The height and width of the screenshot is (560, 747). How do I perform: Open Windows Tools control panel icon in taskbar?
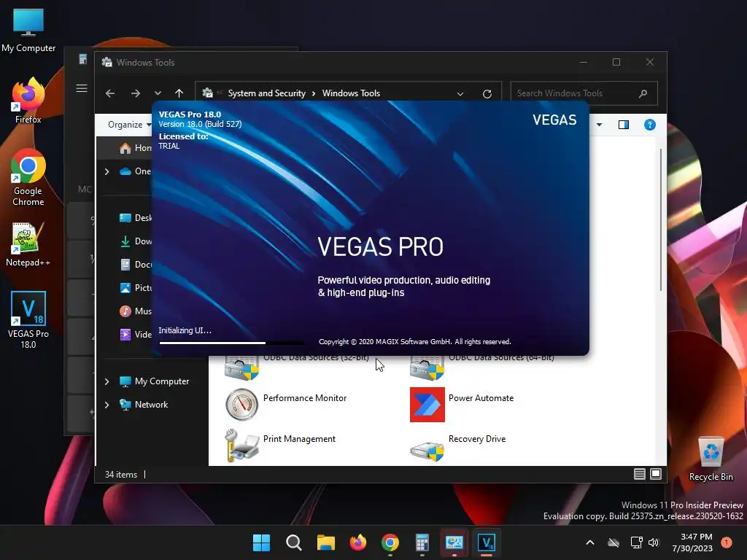454,542
